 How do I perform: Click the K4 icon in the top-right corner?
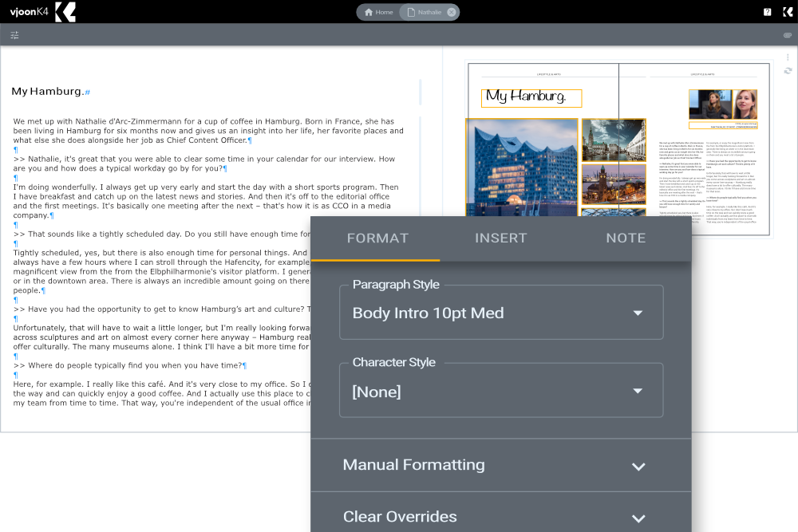pyautogui.click(x=786, y=11)
